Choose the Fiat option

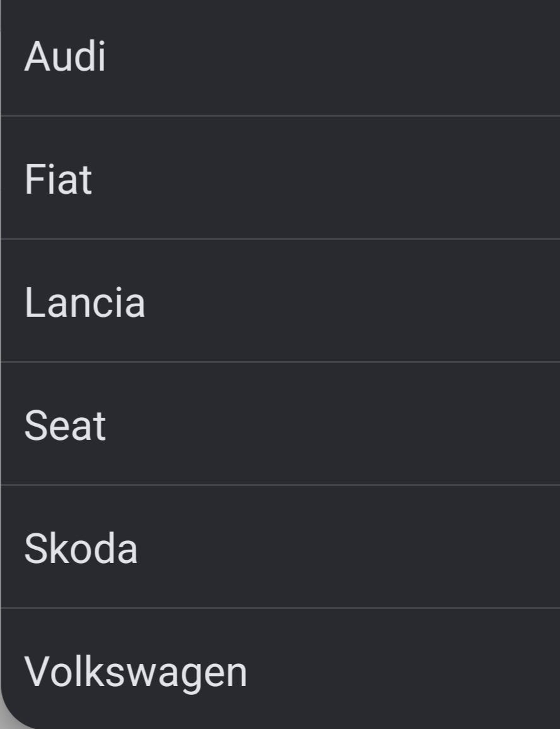(58, 179)
